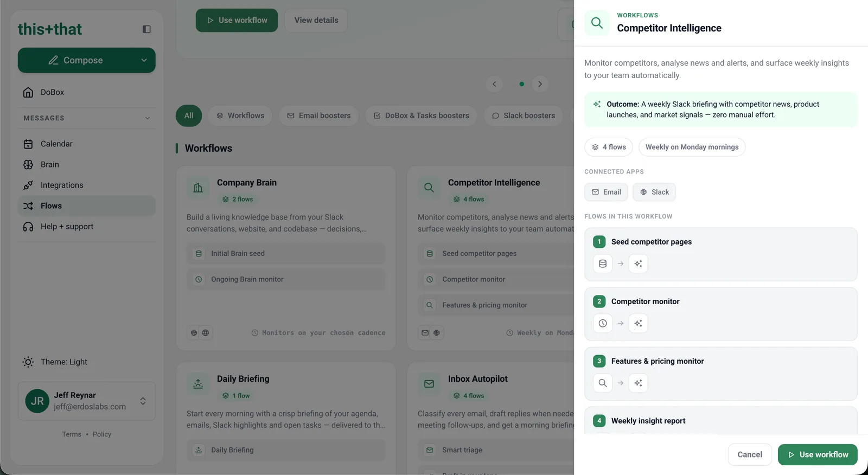
Task: Click Competitor monitor clock trigger icon
Action: click(603, 323)
